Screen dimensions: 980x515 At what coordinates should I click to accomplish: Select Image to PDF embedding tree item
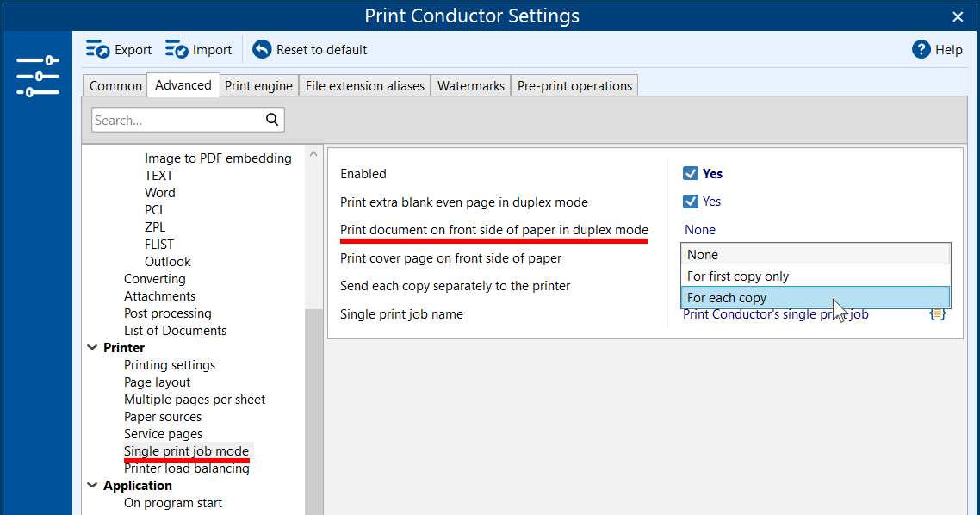point(218,158)
